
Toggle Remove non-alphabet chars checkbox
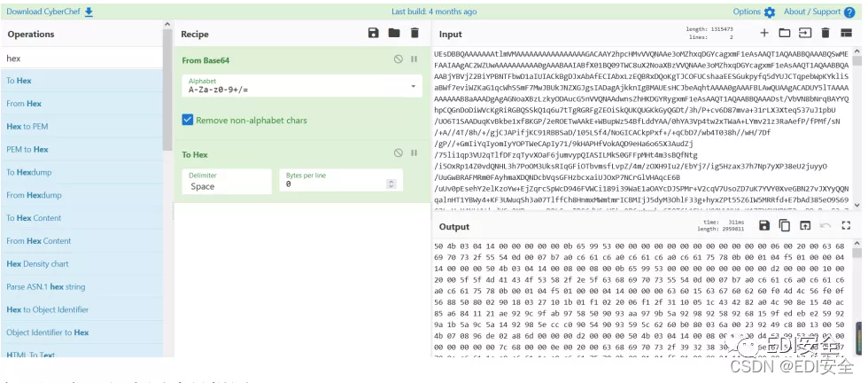click(x=188, y=120)
